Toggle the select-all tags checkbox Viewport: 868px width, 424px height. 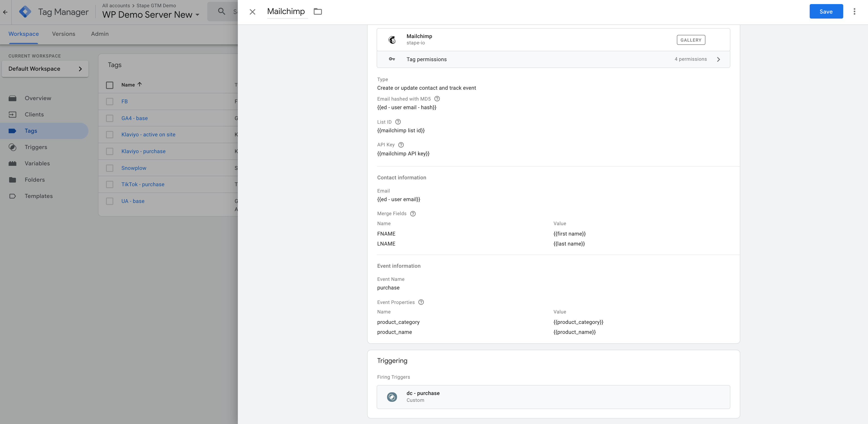tap(110, 85)
